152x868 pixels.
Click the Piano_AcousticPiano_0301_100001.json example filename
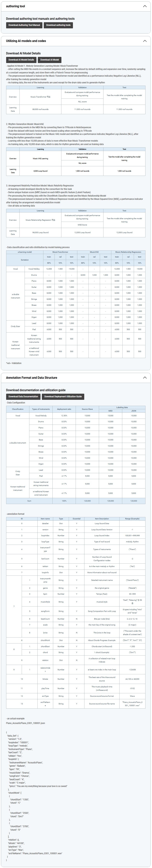click(25, 723)
